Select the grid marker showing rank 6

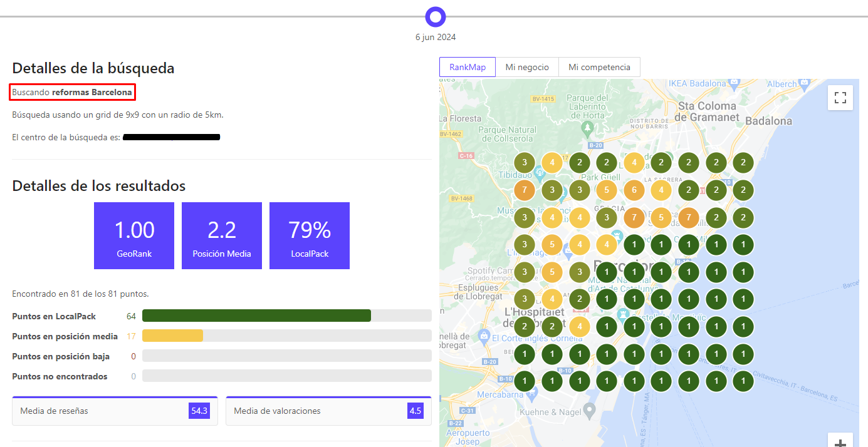pos(634,190)
